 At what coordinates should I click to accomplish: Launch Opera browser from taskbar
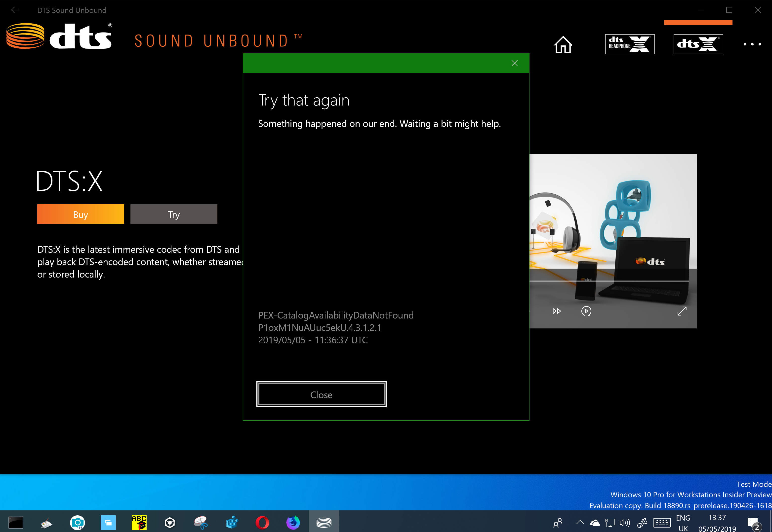tap(262, 522)
